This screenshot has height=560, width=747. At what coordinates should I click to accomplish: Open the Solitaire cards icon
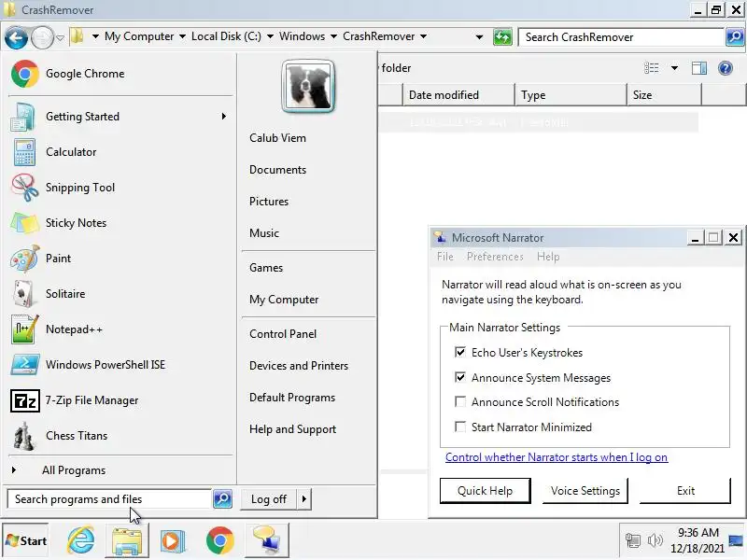click(23, 294)
